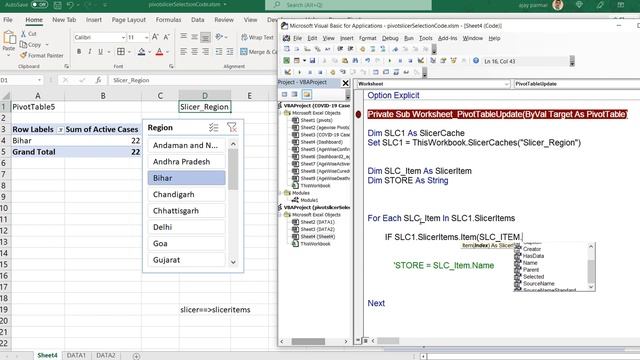
Task: Toggle underline formatting in Excel ribbon
Action: click(x=100, y=52)
